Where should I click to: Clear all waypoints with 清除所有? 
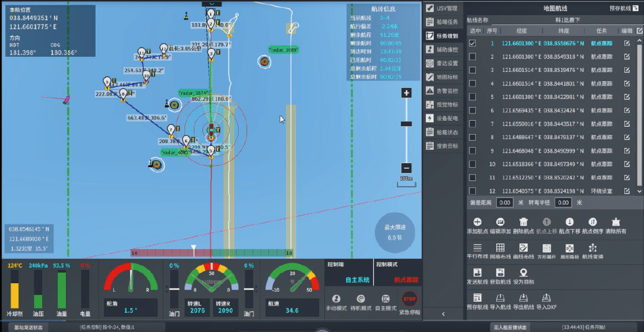coord(615,222)
